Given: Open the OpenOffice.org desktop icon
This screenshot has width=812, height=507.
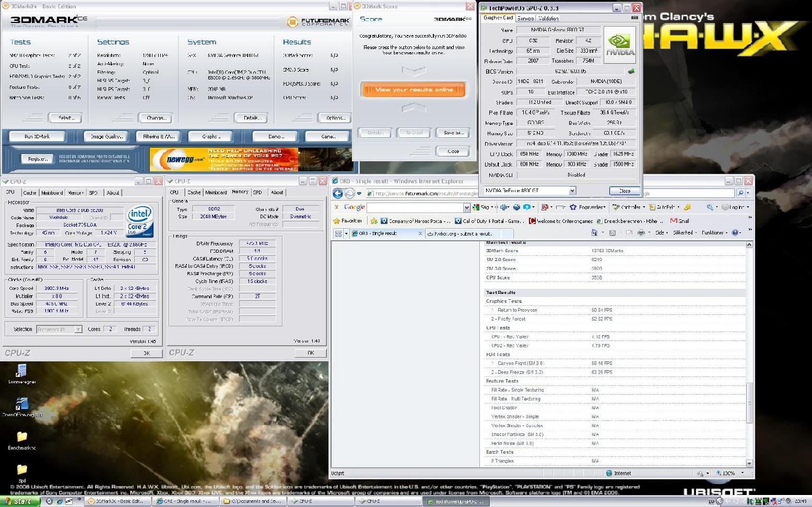Looking at the screenshot, I should [x=21, y=407].
